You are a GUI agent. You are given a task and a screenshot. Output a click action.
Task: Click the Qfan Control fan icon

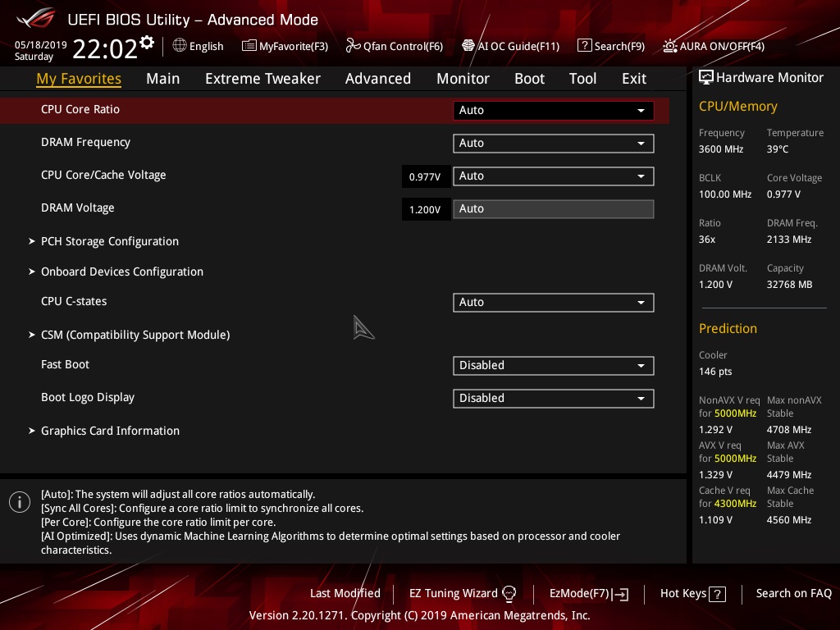pyautogui.click(x=353, y=46)
